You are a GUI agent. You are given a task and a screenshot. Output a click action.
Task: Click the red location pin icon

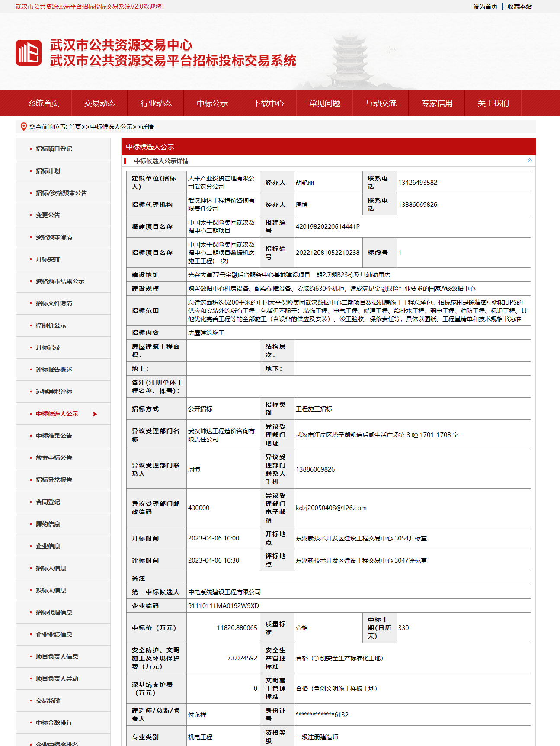click(24, 127)
